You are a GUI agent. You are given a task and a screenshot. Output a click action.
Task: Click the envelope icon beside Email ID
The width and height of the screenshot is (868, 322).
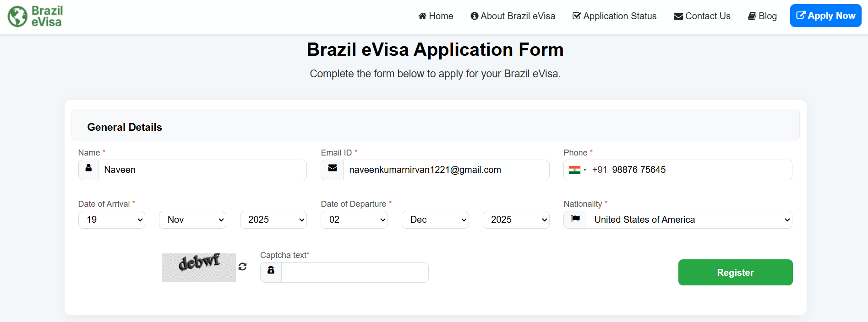(333, 168)
